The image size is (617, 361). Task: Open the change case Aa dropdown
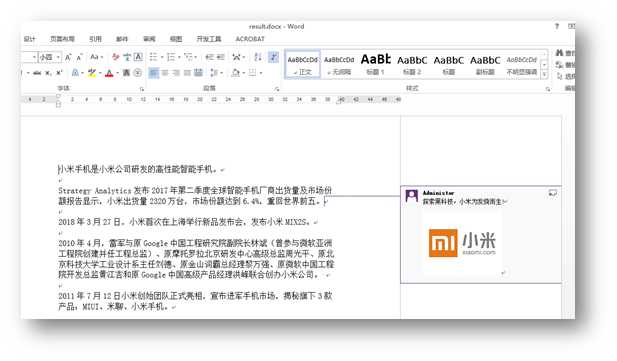(96, 57)
